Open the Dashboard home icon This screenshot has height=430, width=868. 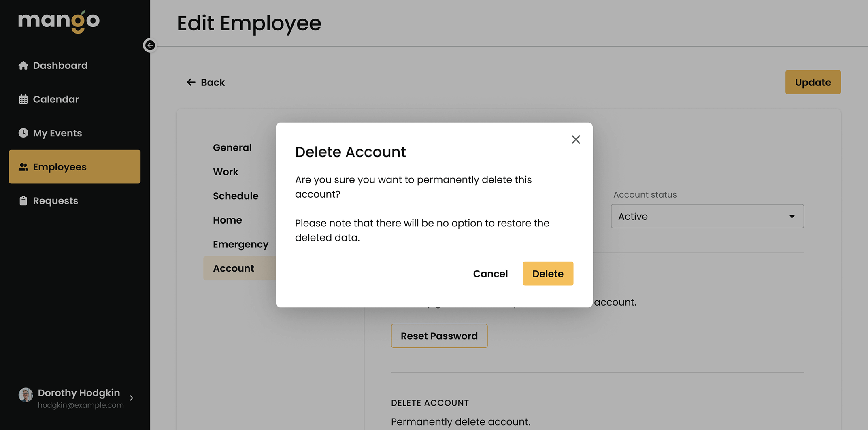tap(23, 65)
